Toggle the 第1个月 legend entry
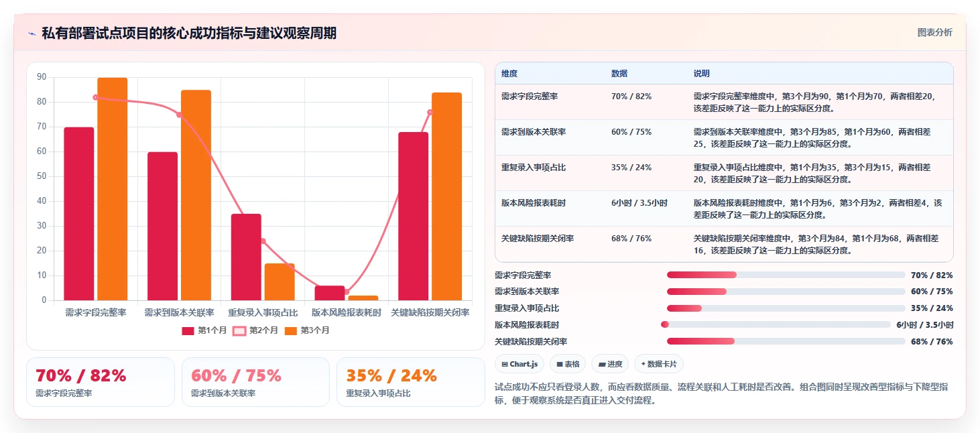 pyautogui.click(x=205, y=330)
